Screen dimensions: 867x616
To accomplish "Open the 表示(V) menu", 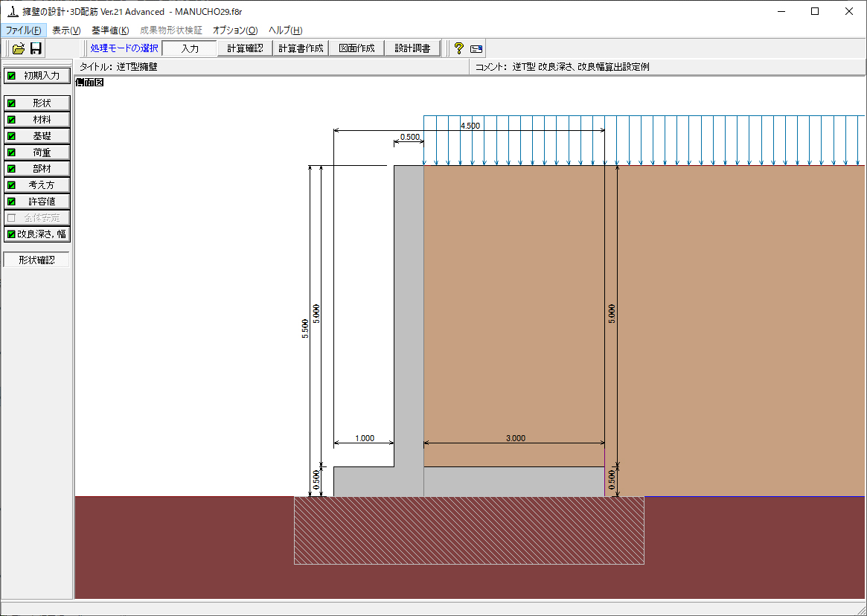I will 66,31.
